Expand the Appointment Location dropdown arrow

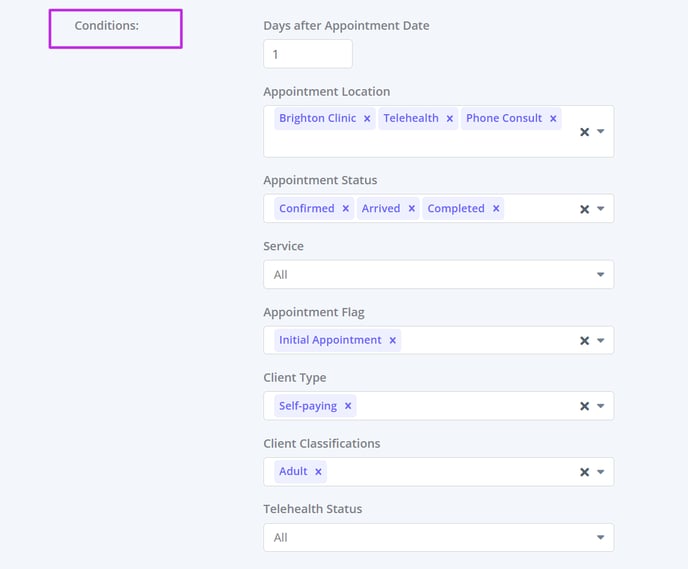pos(601,132)
